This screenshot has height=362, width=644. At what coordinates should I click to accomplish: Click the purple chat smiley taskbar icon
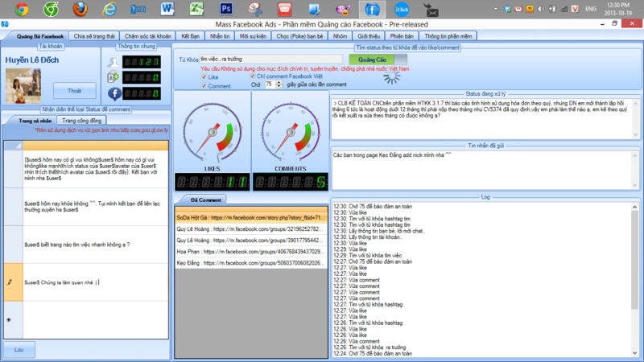click(343, 9)
